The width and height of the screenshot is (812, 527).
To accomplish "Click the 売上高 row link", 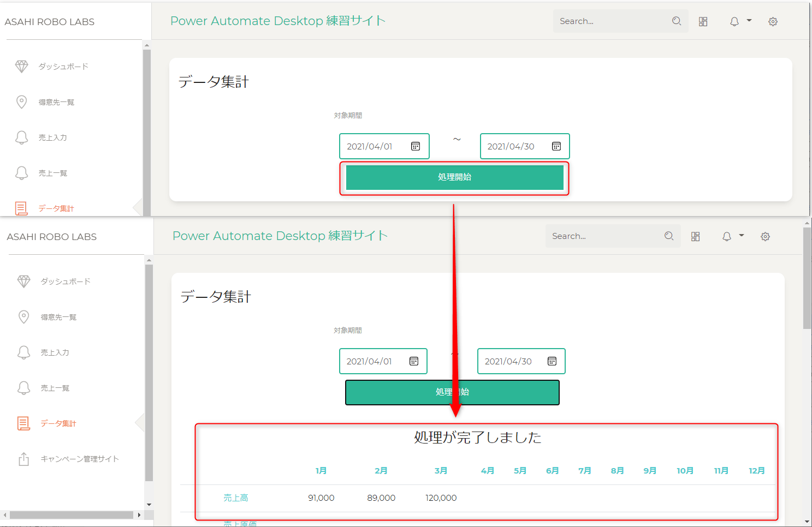I will 236,498.
